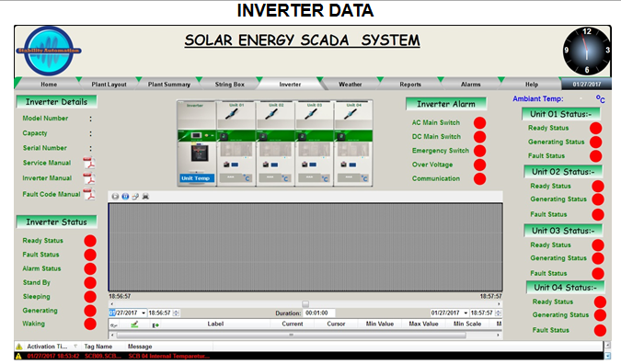Click the start time 18:56:57 field
Viewport: 621px width, 364px height.
coord(160,313)
